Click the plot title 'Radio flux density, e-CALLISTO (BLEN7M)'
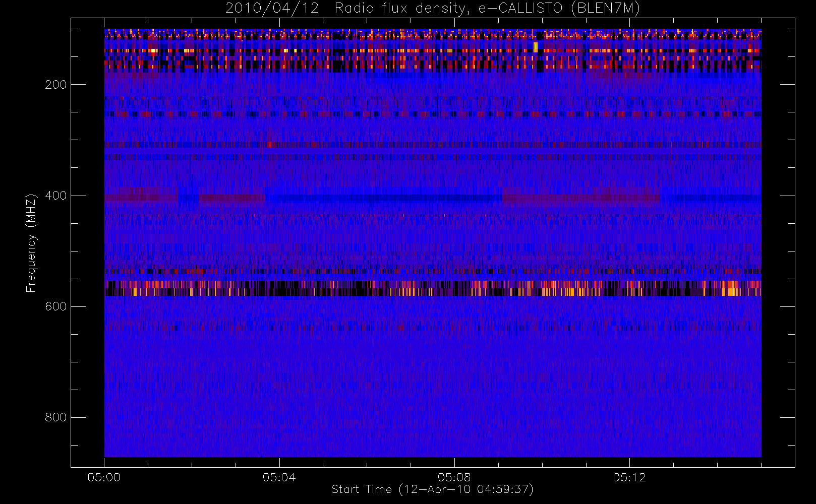This screenshot has width=816, height=504. click(x=487, y=9)
